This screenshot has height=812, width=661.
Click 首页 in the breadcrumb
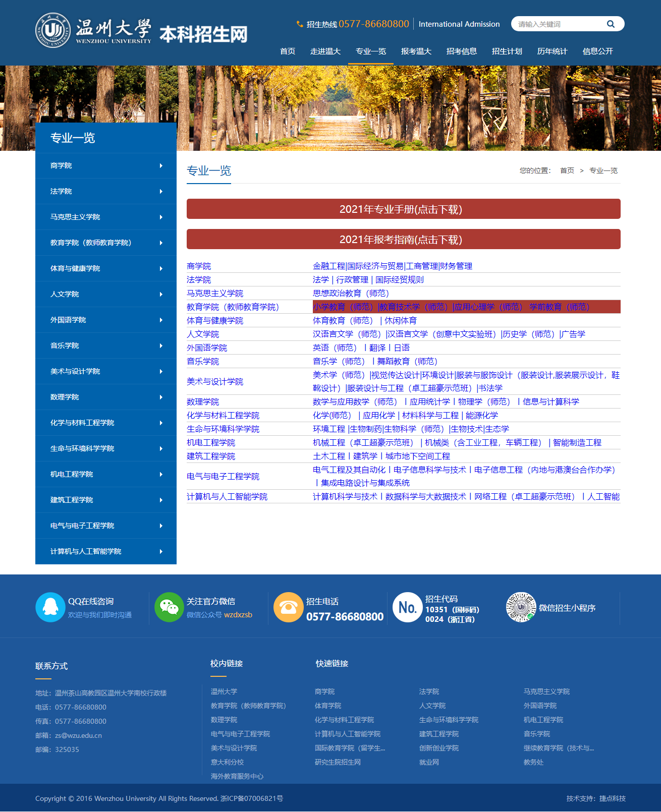click(567, 170)
